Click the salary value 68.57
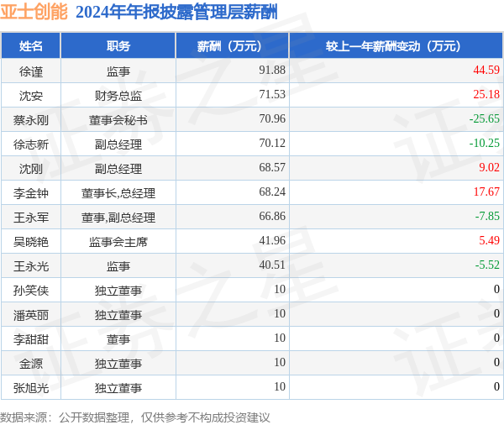Viewport: 504px width, 425px height. click(272, 168)
